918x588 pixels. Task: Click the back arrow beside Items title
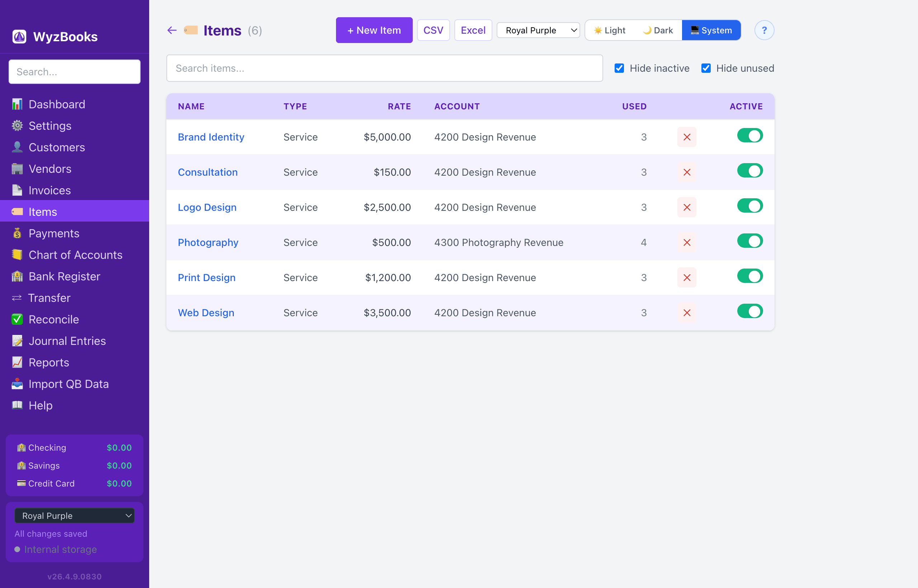pyautogui.click(x=172, y=30)
